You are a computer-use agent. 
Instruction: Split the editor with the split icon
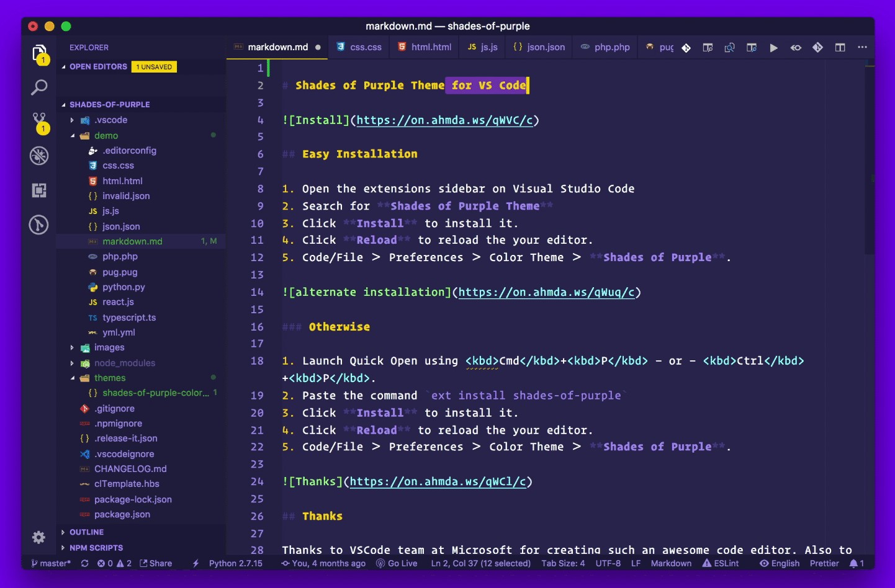pyautogui.click(x=840, y=47)
